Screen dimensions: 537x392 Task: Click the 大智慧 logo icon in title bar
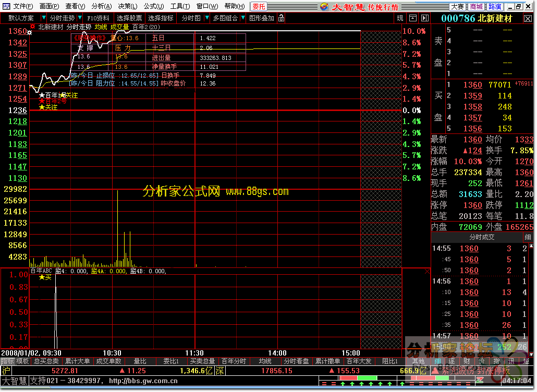pyautogui.click(x=324, y=6)
